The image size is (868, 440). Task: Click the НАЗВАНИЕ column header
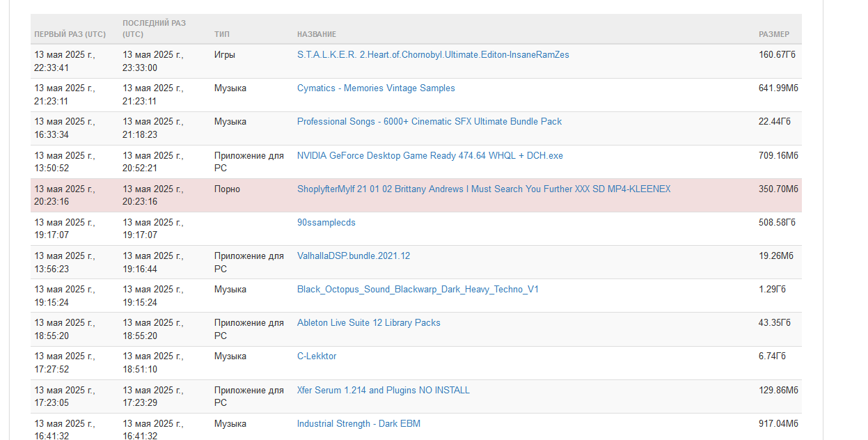pyautogui.click(x=317, y=34)
